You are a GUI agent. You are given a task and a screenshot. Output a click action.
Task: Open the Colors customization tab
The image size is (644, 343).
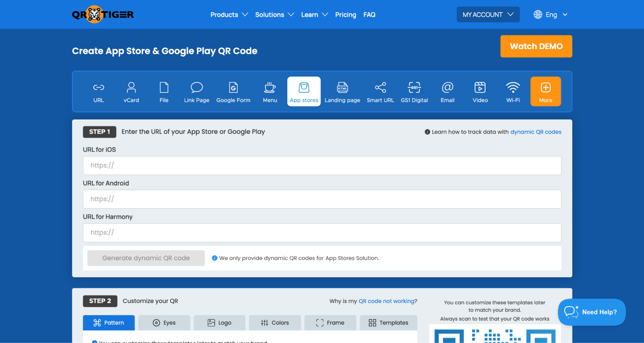click(275, 323)
